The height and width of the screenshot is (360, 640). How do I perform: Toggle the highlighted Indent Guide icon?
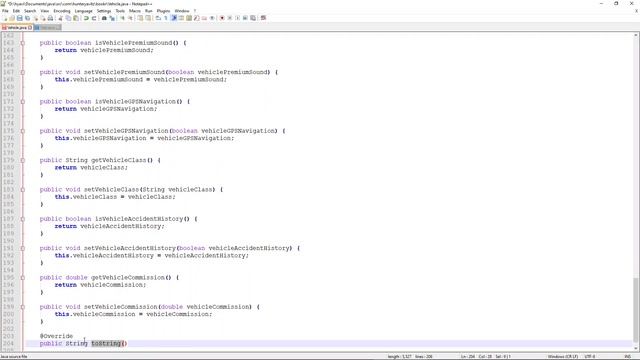coord(173,18)
